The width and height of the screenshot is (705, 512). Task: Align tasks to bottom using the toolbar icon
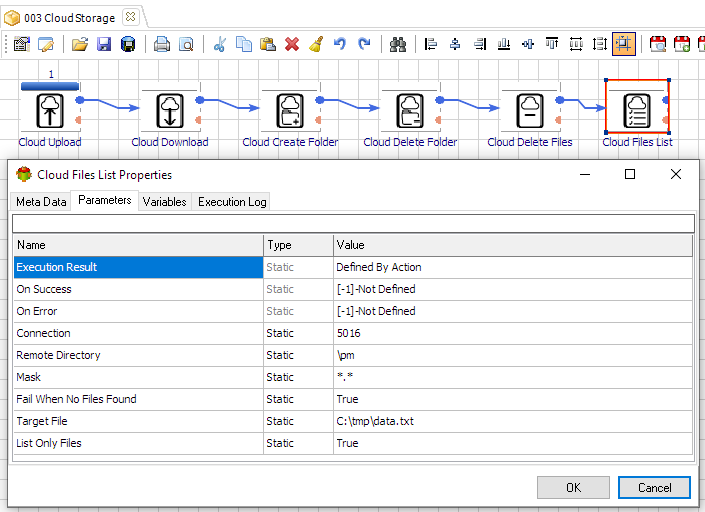[504, 44]
